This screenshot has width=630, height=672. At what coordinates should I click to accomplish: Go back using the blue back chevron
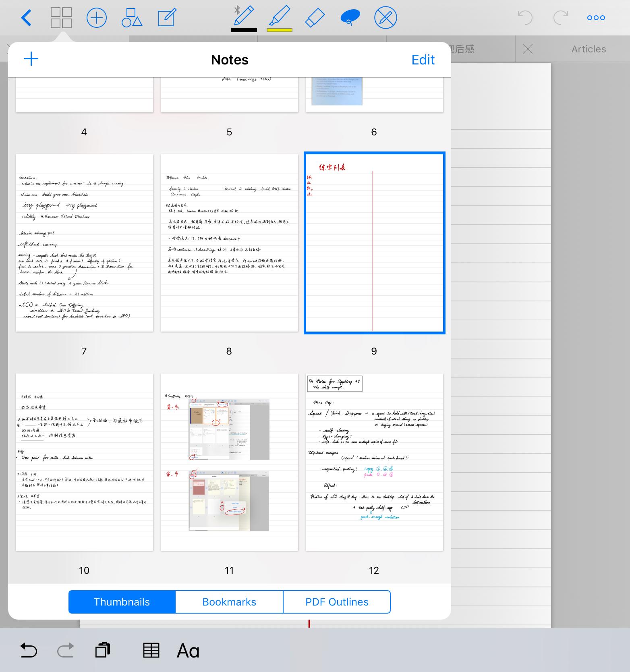point(26,18)
